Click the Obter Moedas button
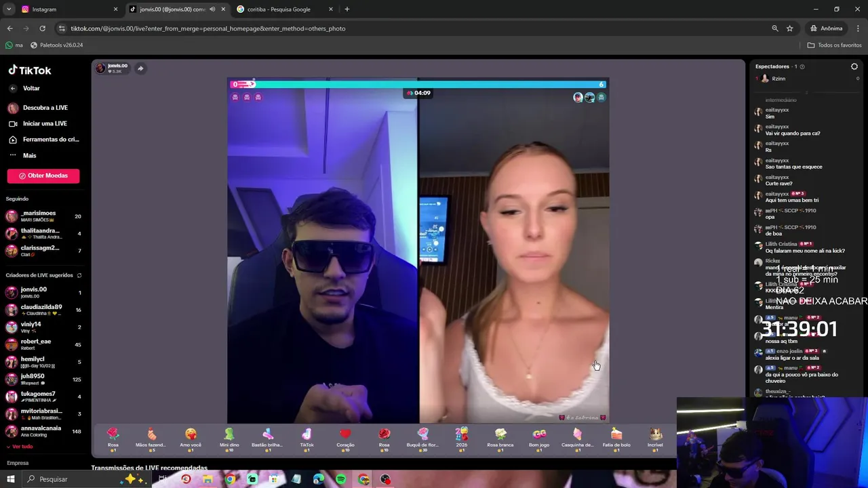Image resolution: width=868 pixels, height=488 pixels. point(43,176)
